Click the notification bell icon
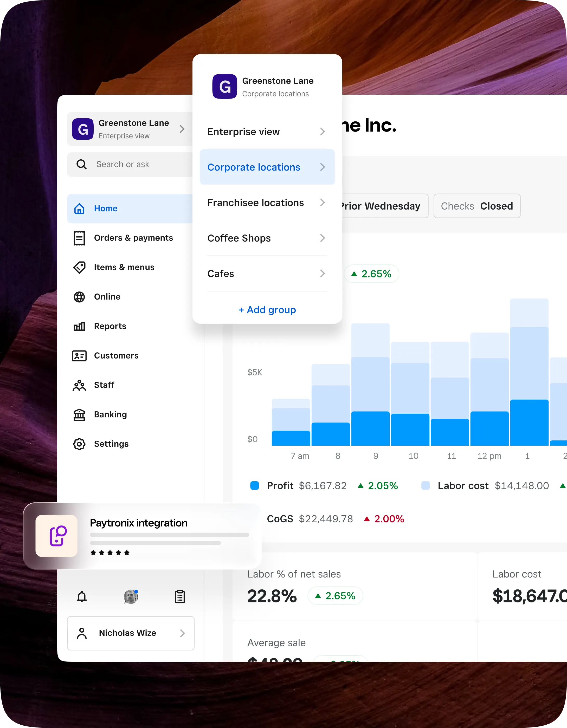 pyautogui.click(x=82, y=597)
